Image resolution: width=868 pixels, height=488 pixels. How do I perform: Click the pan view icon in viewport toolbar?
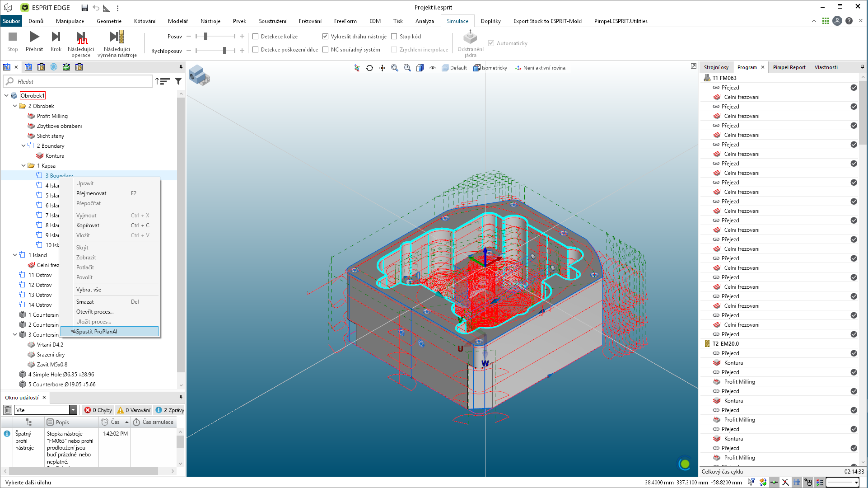click(382, 68)
